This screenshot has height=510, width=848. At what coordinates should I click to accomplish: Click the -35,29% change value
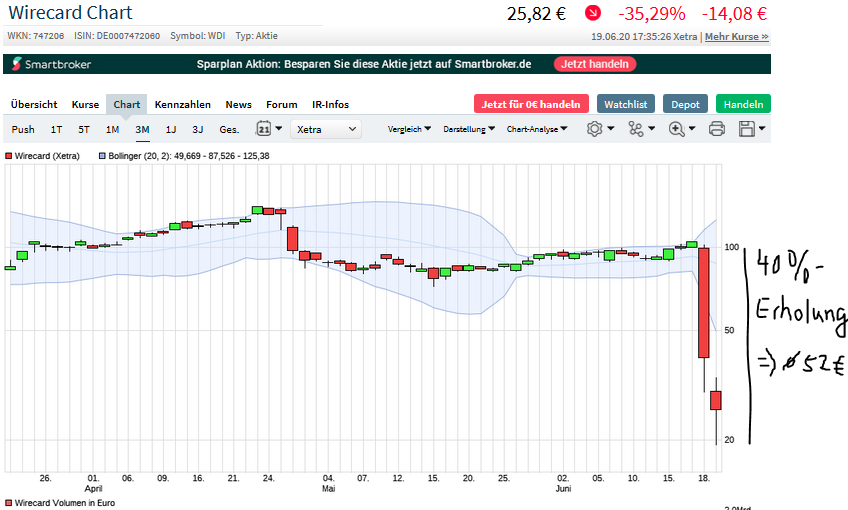[x=652, y=14]
